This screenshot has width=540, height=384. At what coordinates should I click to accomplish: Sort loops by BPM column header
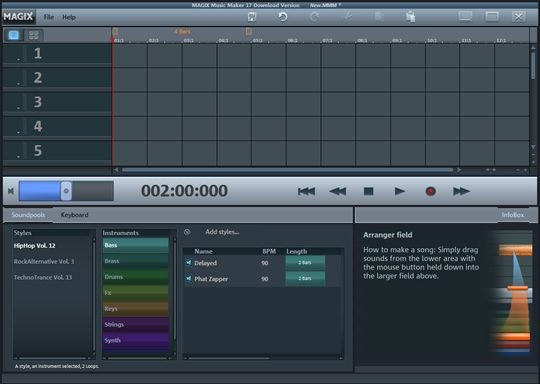(269, 251)
